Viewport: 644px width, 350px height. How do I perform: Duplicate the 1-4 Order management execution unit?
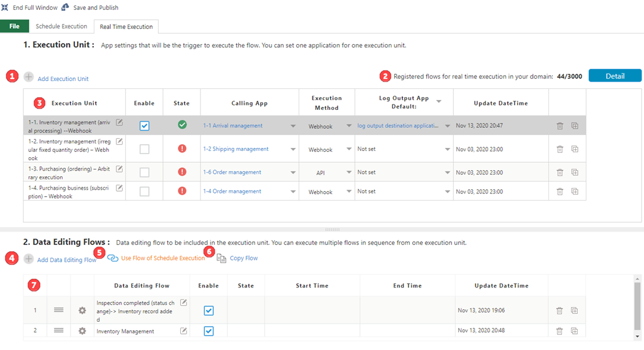pyautogui.click(x=575, y=191)
